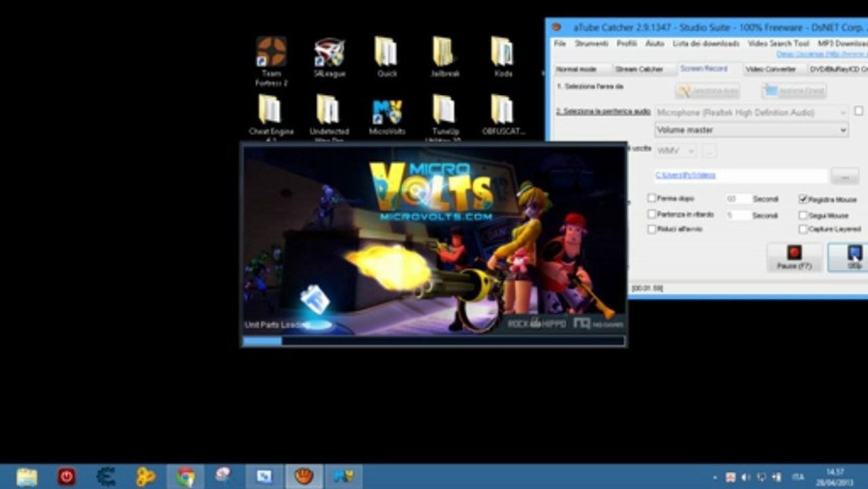The width and height of the screenshot is (868, 489).
Task: Open the Undetected folder on desktop
Action: pyautogui.click(x=329, y=117)
